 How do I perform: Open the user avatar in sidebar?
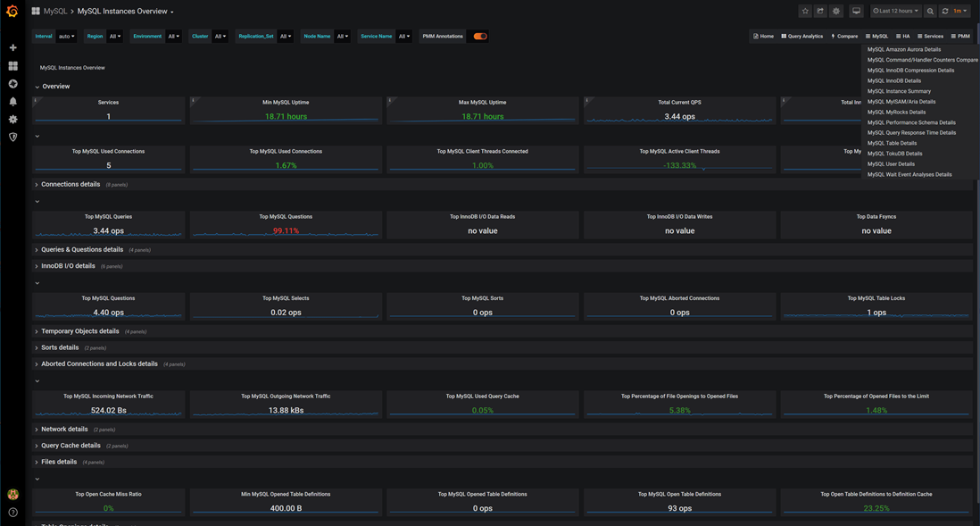12,494
